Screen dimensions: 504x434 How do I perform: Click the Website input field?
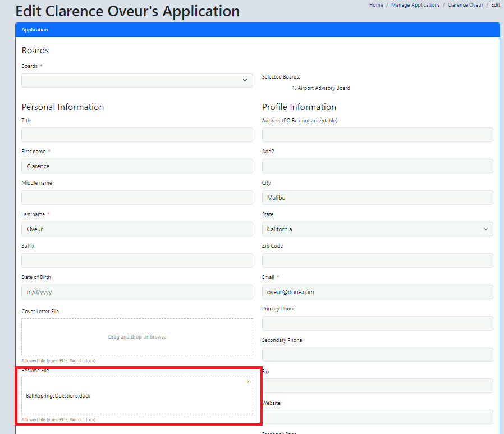coord(377,417)
